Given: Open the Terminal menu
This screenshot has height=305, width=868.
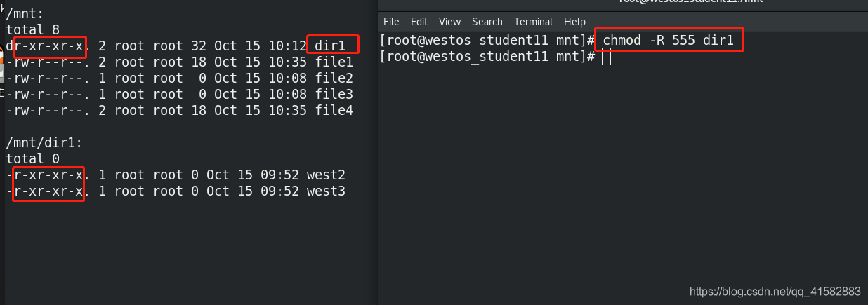Looking at the screenshot, I should 533,22.
